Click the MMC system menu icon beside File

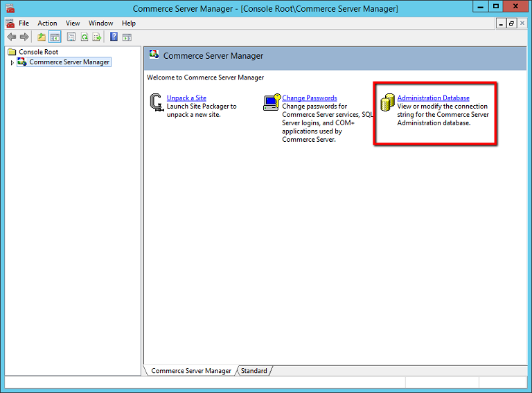10,24
